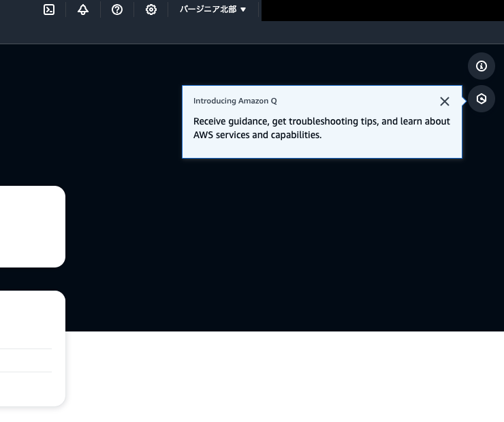This screenshot has width=504, height=422.
Task: Click the arrow next to バージニア北部
Action: point(243,10)
